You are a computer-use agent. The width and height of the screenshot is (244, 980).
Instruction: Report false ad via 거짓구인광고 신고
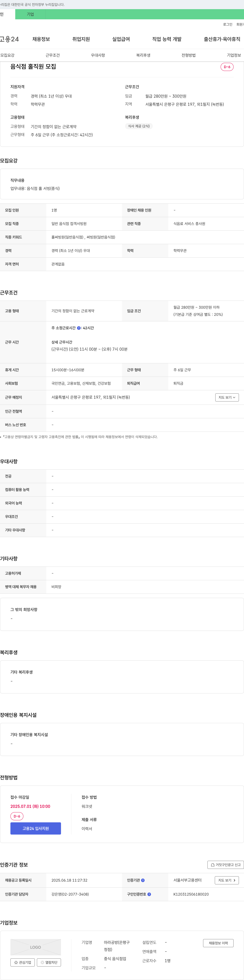click(x=226, y=864)
